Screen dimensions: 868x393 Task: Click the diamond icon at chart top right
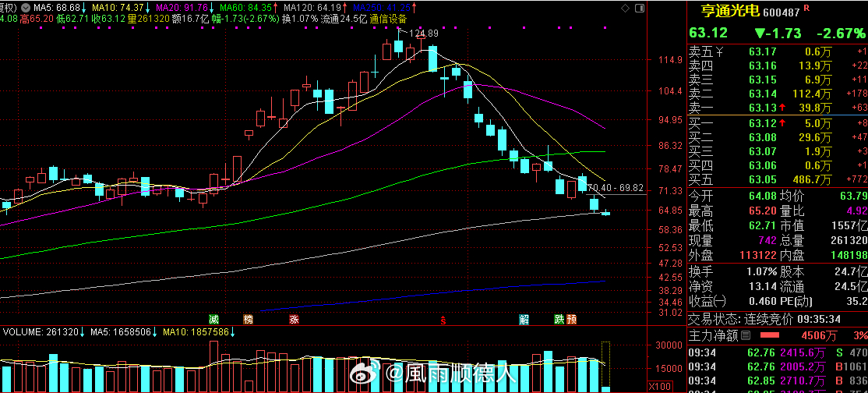pyautogui.click(x=625, y=8)
